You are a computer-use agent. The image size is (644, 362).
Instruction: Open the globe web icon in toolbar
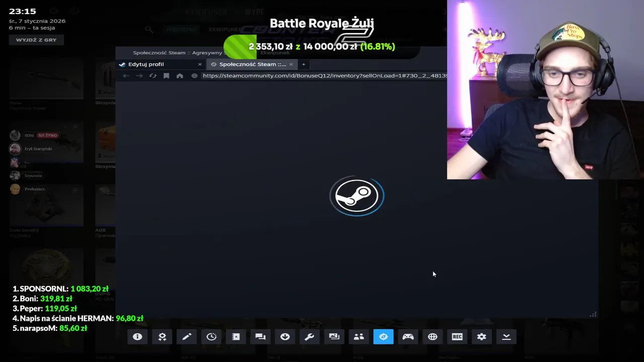tap(433, 337)
